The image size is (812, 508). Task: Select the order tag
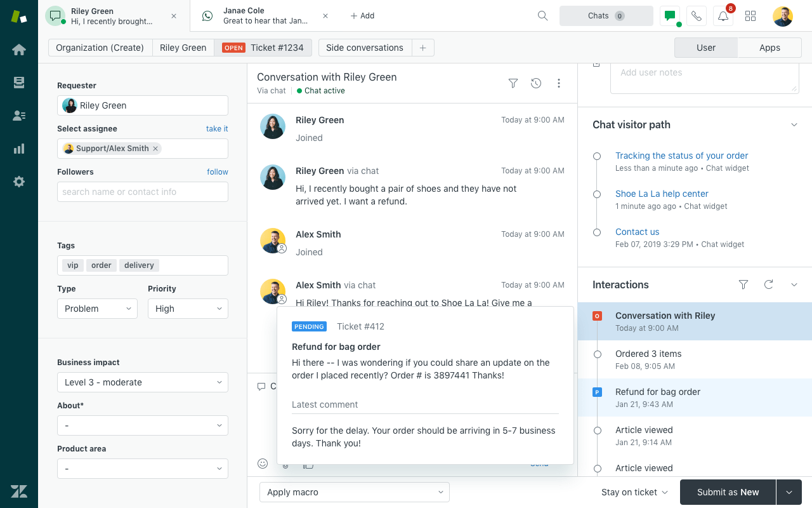coord(101,265)
